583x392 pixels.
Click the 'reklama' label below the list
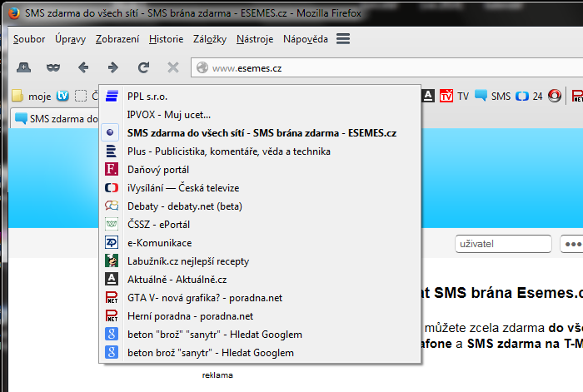pyautogui.click(x=217, y=375)
